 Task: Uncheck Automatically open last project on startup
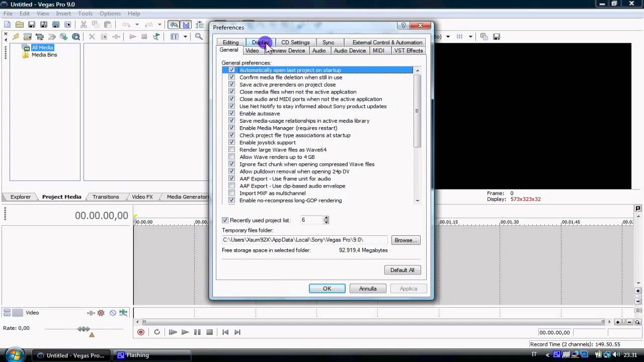click(x=231, y=70)
